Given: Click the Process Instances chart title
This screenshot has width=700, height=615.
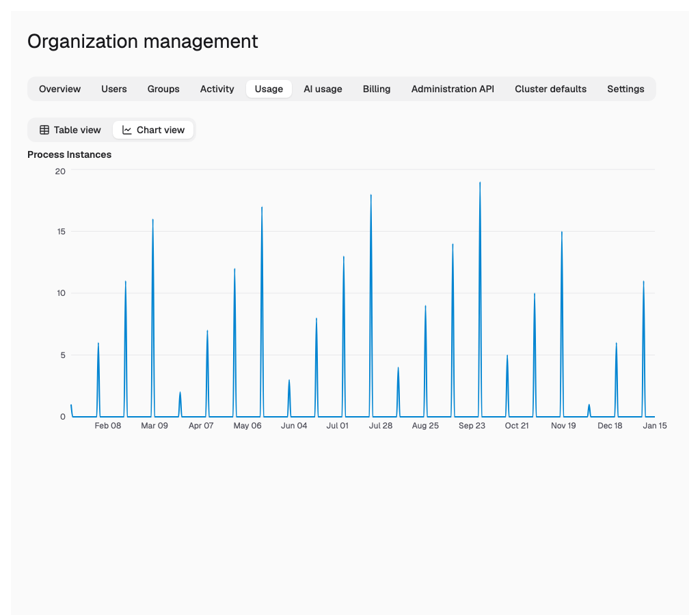Looking at the screenshot, I should (x=69, y=154).
